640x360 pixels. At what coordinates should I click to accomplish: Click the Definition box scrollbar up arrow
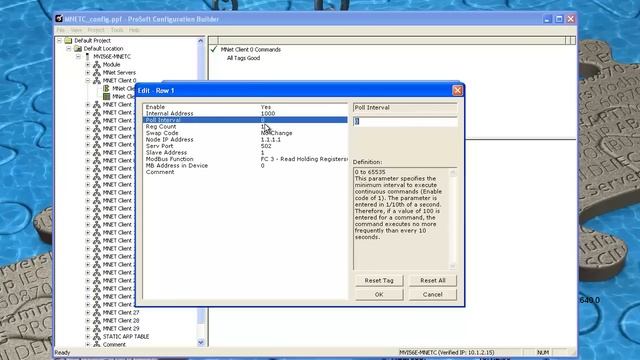tap(452, 173)
